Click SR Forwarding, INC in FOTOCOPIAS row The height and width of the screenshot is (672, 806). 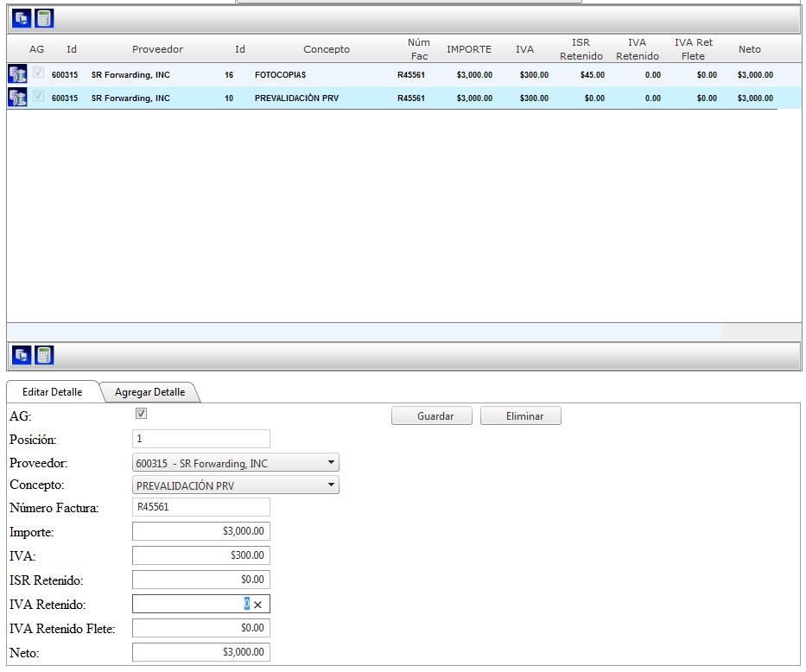pos(130,75)
